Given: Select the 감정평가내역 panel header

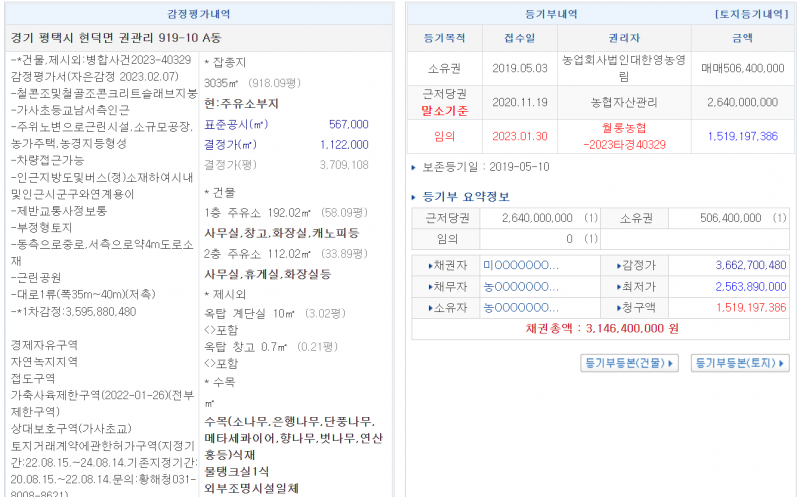Looking at the screenshot, I should pyautogui.click(x=201, y=15).
